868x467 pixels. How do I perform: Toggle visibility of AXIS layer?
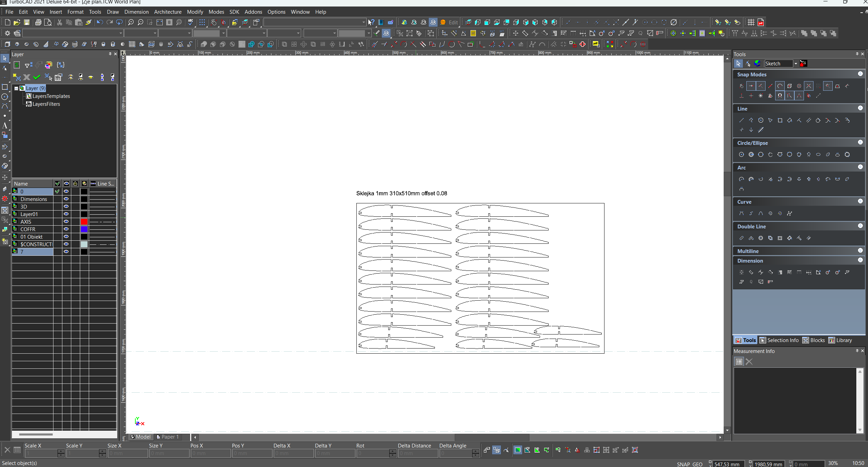pyautogui.click(x=66, y=222)
